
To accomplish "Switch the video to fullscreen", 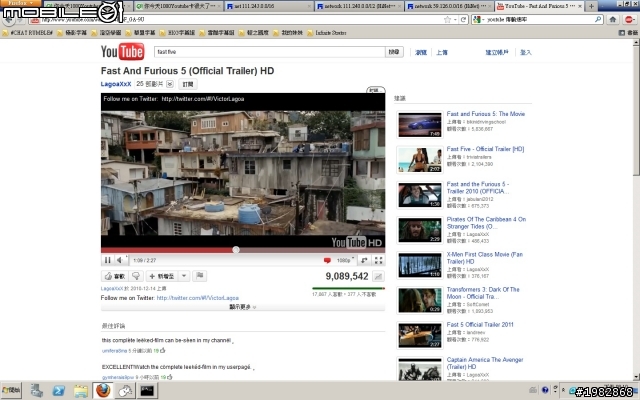I will click(378, 260).
